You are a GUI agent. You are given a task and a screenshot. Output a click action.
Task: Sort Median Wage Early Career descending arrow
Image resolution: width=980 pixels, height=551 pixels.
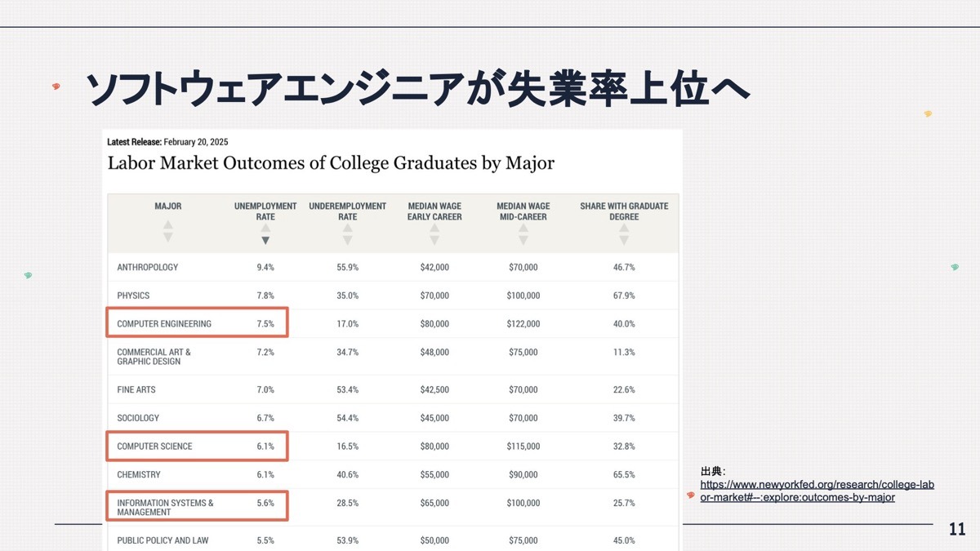pyautogui.click(x=434, y=241)
